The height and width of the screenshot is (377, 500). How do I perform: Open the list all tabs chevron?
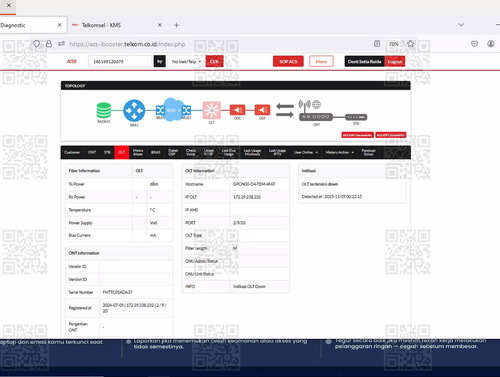(x=461, y=25)
